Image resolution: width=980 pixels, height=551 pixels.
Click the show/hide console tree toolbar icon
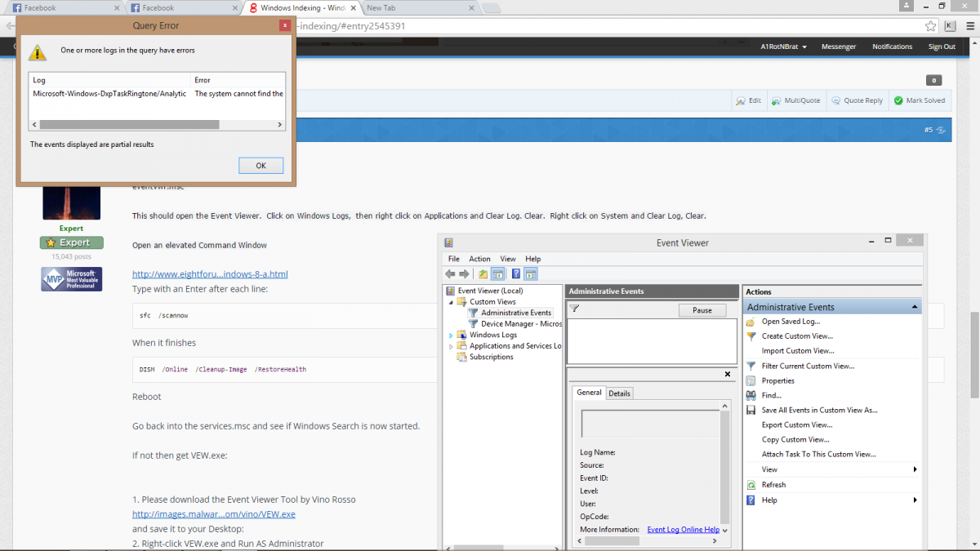tap(497, 274)
